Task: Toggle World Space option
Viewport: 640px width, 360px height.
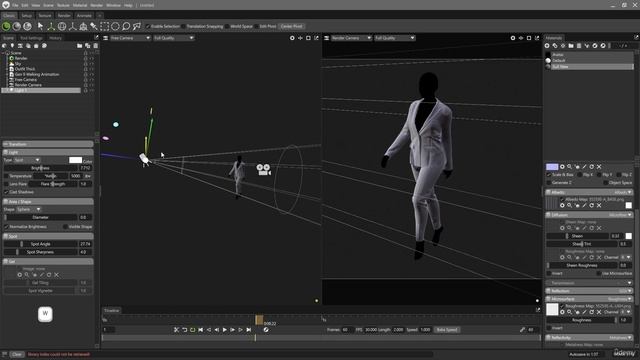Action: click(x=227, y=27)
